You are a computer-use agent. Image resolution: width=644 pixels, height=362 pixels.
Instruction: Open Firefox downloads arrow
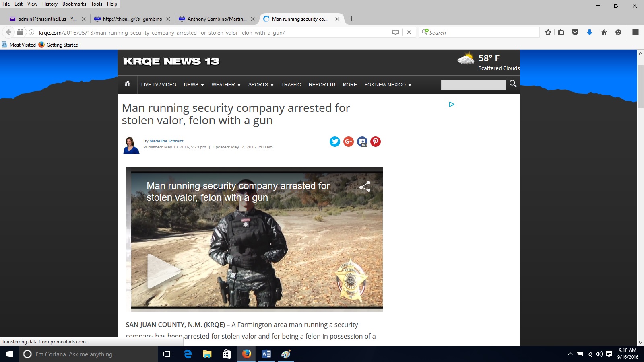pos(590,33)
